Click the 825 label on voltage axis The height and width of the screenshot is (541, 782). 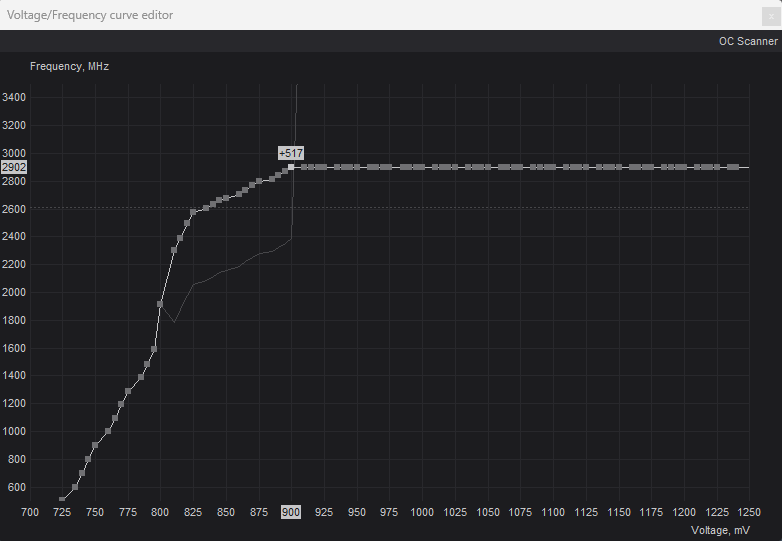click(193, 512)
